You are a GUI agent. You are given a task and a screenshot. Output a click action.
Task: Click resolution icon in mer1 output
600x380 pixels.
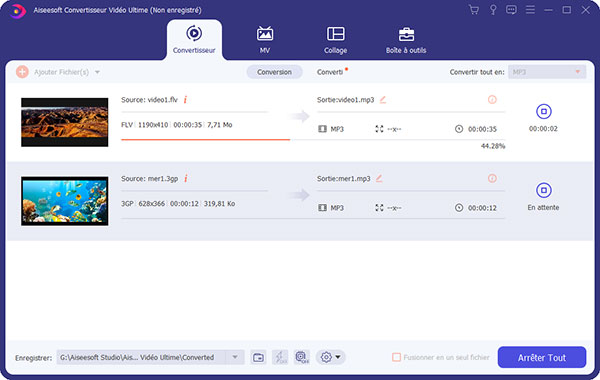(x=379, y=208)
